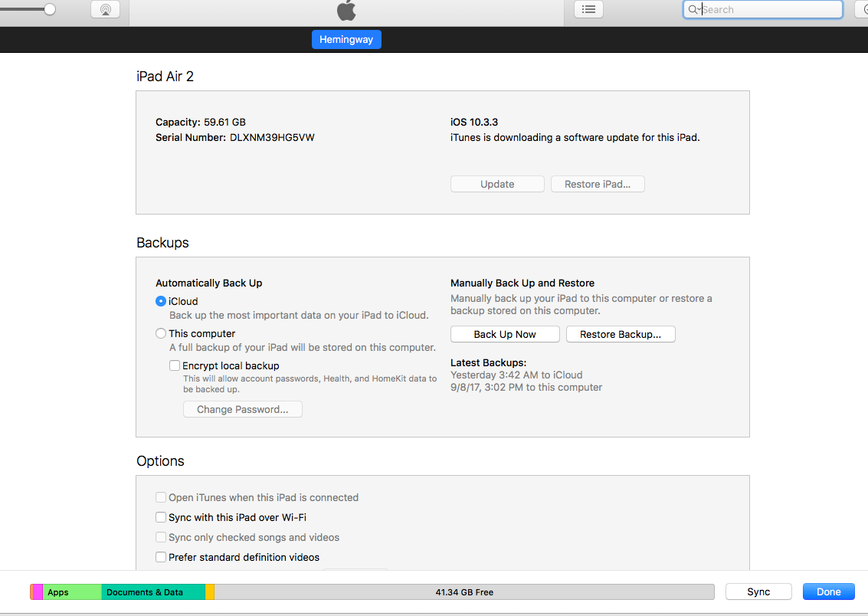Open the AirPlay output menu
The image size is (868, 616).
coord(105,9)
